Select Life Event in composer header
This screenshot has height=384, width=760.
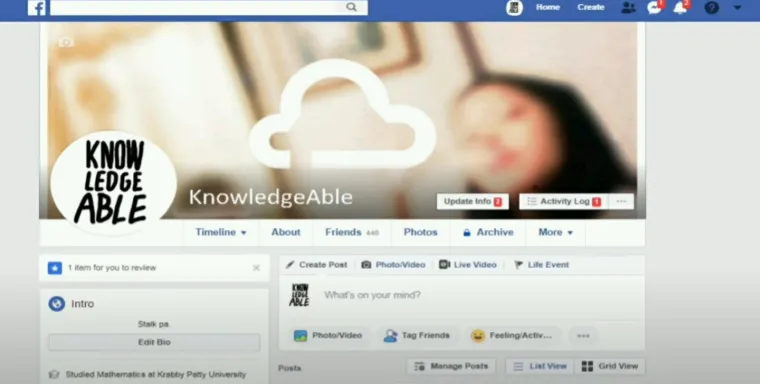pyautogui.click(x=541, y=265)
